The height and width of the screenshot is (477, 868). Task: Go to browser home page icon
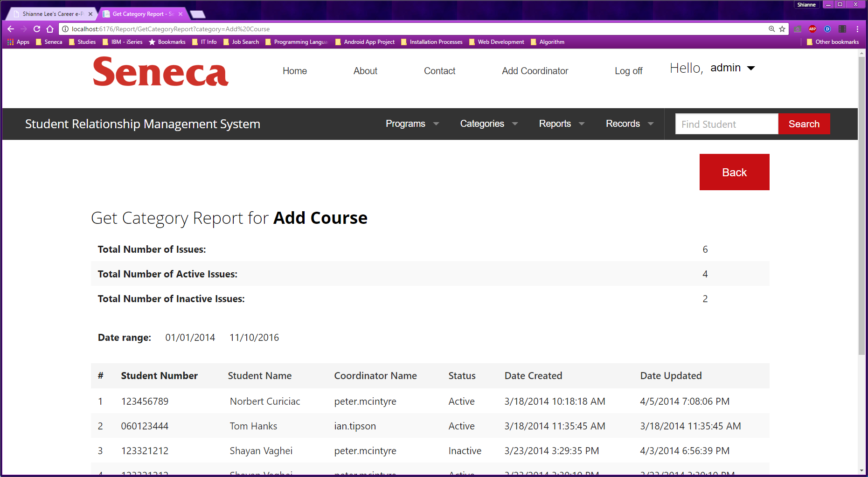[x=50, y=29]
